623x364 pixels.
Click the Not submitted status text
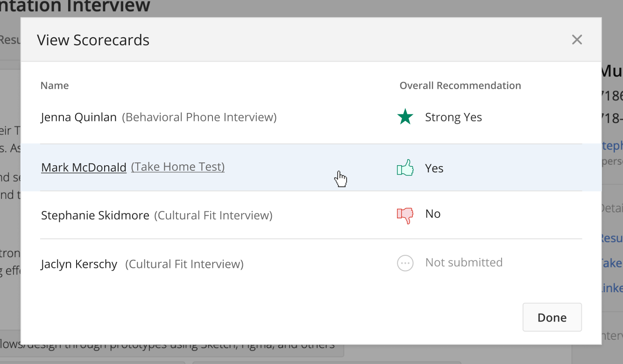464,262
